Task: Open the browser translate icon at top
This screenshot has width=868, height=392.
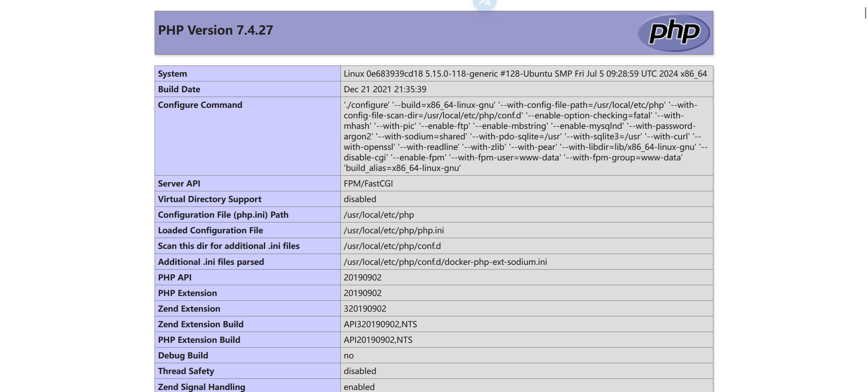Action: [x=486, y=3]
